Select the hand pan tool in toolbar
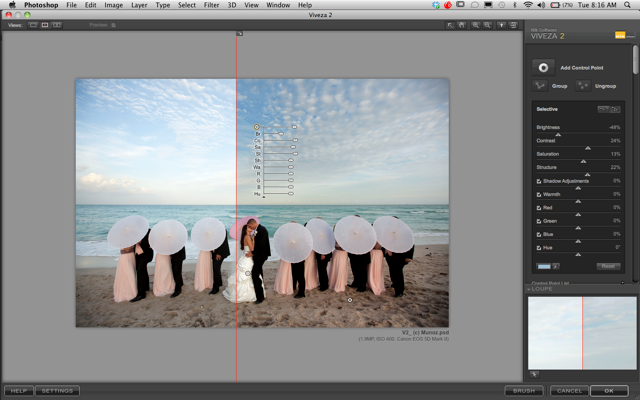Image resolution: width=640 pixels, height=400 pixels. coord(461,25)
